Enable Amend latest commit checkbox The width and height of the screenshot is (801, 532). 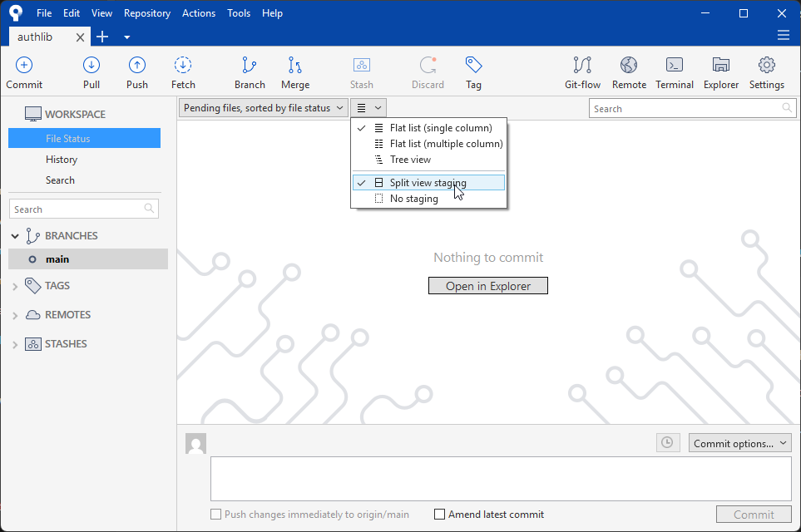click(x=439, y=515)
